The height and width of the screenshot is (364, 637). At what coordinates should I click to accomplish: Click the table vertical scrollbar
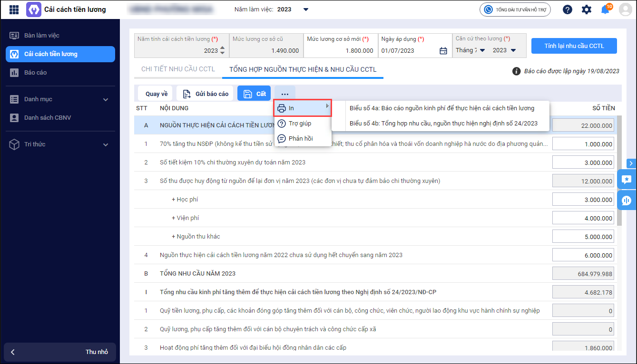coord(619,170)
